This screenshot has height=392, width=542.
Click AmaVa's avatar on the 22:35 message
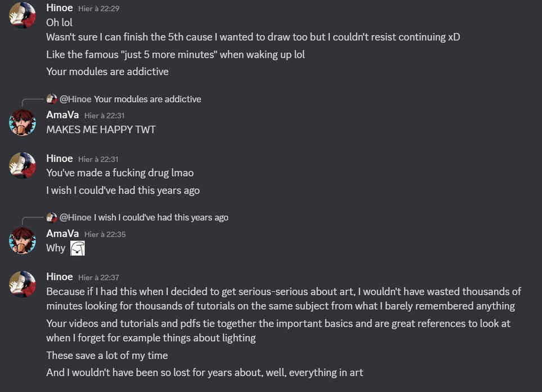click(23, 240)
